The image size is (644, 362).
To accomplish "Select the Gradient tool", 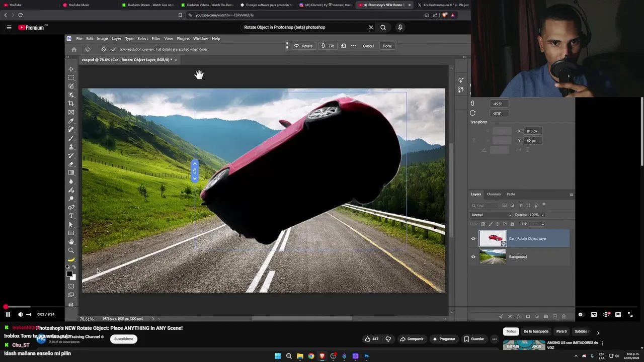I will [71, 172].
